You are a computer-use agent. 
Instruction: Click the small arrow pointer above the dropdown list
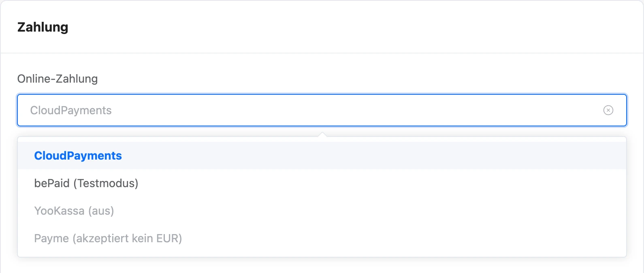pos(322,134)
